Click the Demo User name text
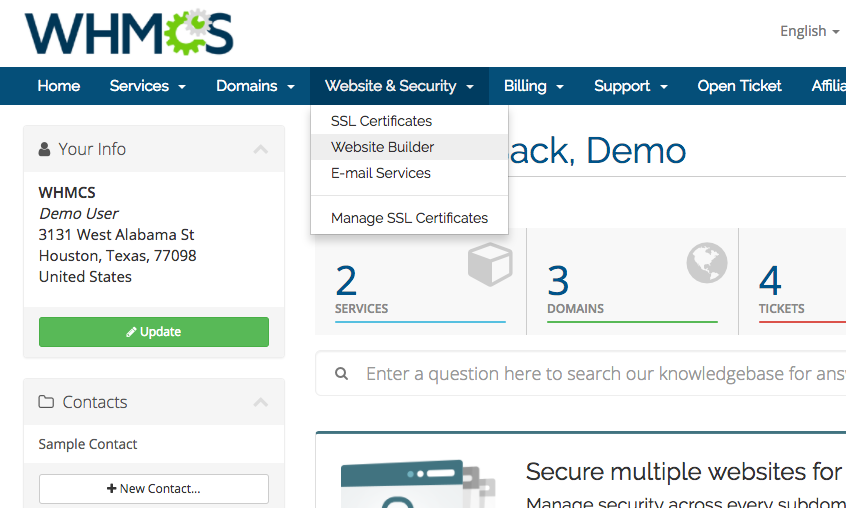Image resolution: width=846 pixels, height=508 pixels. coord(78,214)
